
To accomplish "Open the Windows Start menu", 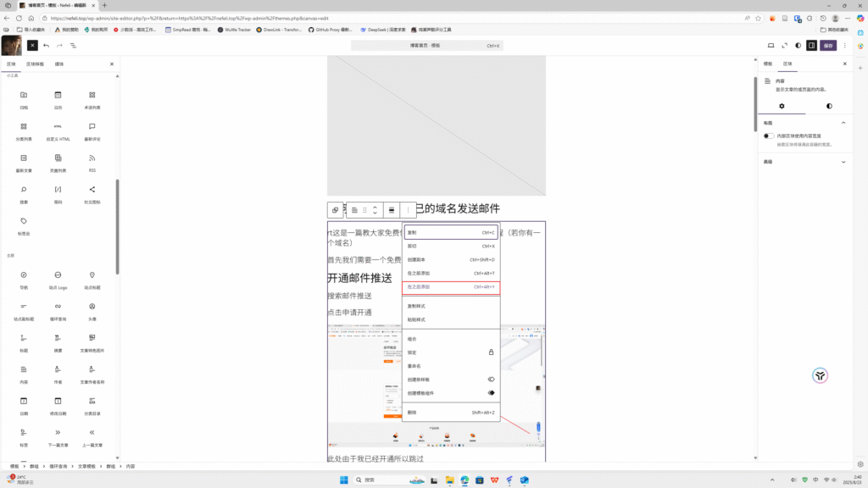I will click(x=344, y=480).
